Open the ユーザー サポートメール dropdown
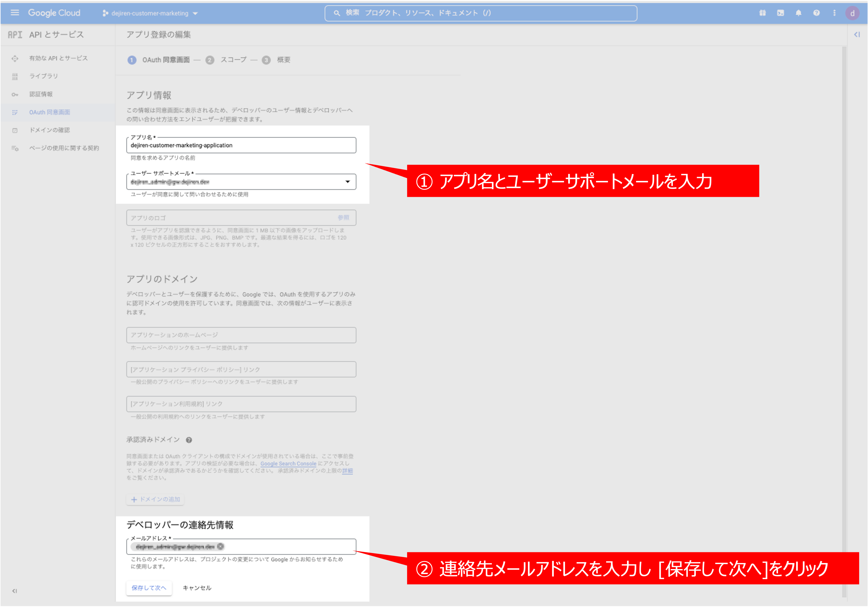The width and height of the screenshot is (868, 607). (241, 182)
